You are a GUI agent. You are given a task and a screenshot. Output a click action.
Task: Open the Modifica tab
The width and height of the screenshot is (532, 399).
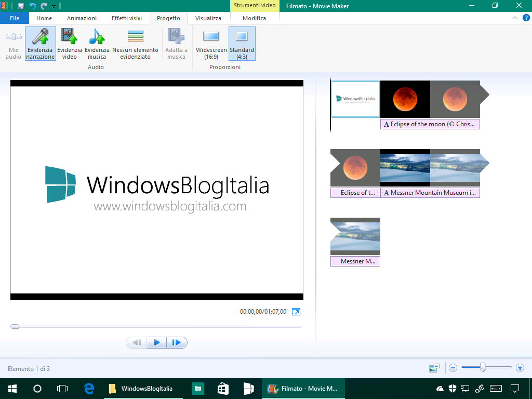click(254, 18)
